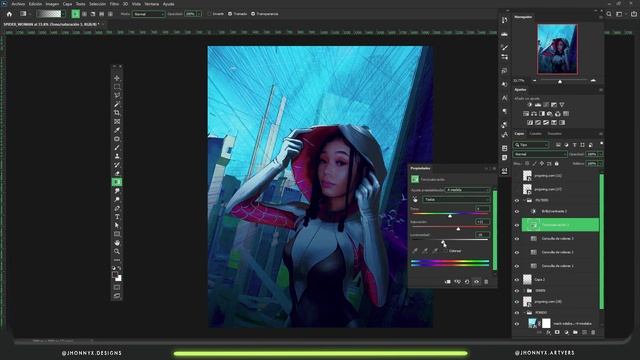Click the Home icon in options bar
This screenshot has width=640, height=360.
point(9,14)
